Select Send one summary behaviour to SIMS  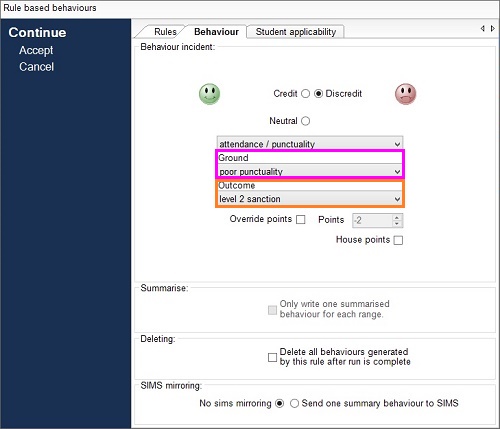coord(294,403)
